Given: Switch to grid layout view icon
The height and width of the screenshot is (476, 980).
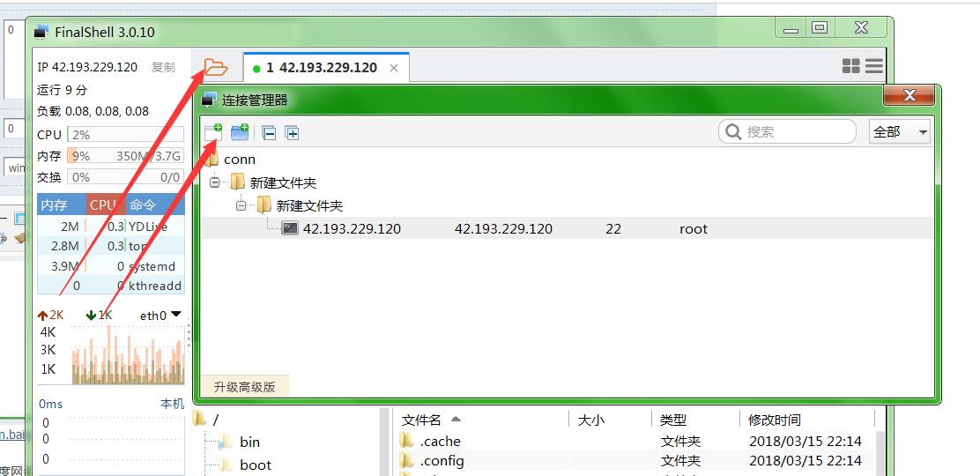Looking at the screenshot, I should pyautogui.click(x=850, y=66).
